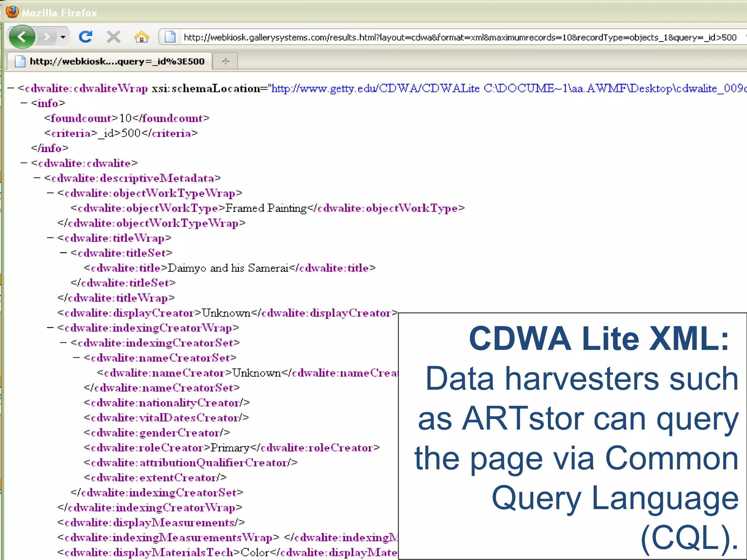Viewport: 747px width, 560px height.
Task: Collapse the cdwalite:descriptiveMetadata node
Action: tap(37, 178)
